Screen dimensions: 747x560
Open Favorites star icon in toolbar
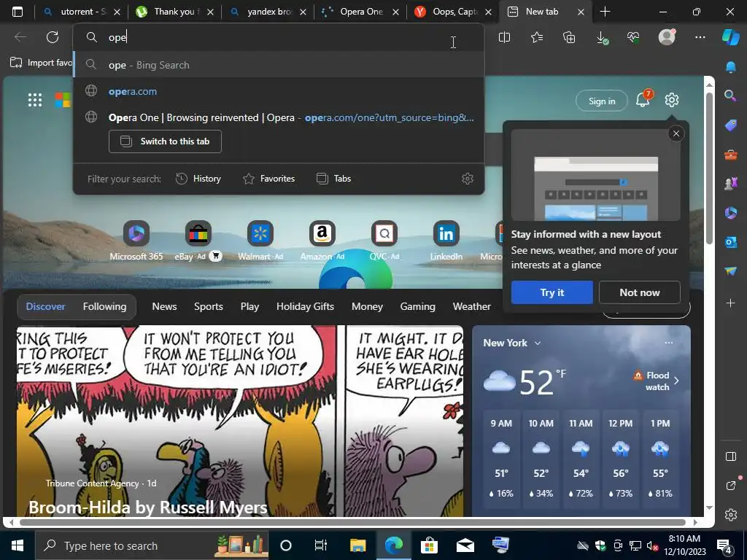[x=537, y=37]
